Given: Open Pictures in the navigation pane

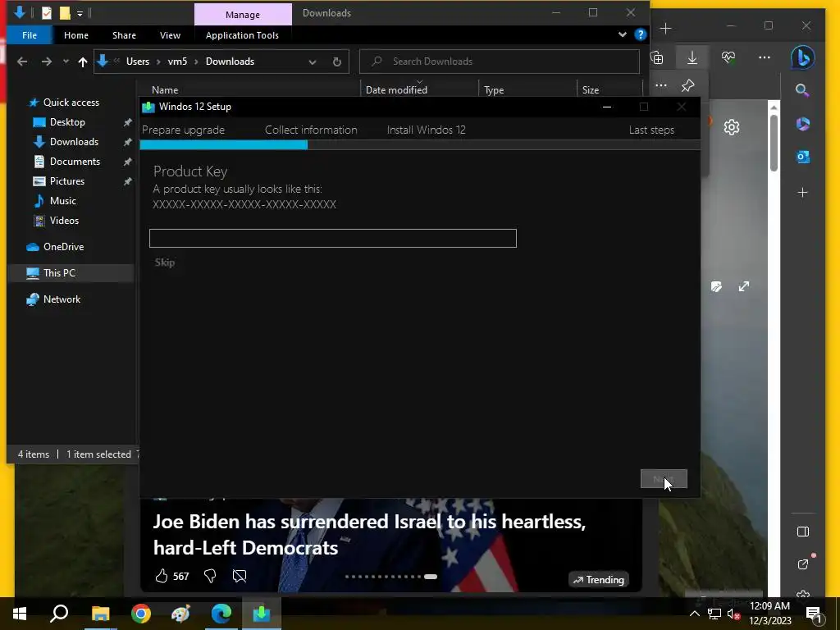Looking at the screenshot, I should point(66,181).
